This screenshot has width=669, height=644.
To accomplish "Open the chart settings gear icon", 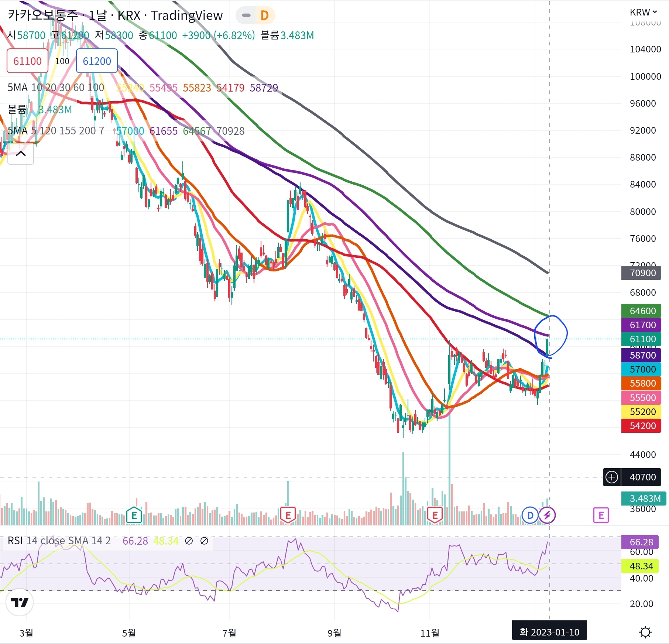I will pyautogui.click(x=645, y=632).
